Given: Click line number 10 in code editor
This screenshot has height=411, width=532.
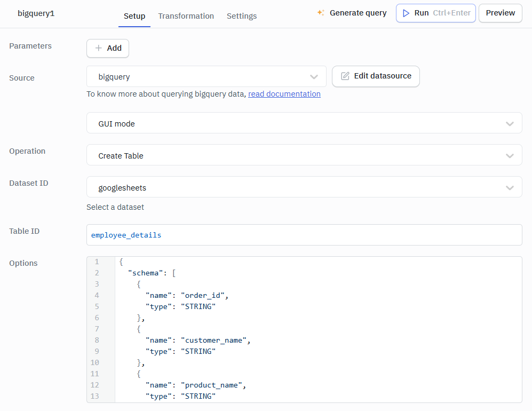Looking at the screenshot, I should (x=94, y=363).
